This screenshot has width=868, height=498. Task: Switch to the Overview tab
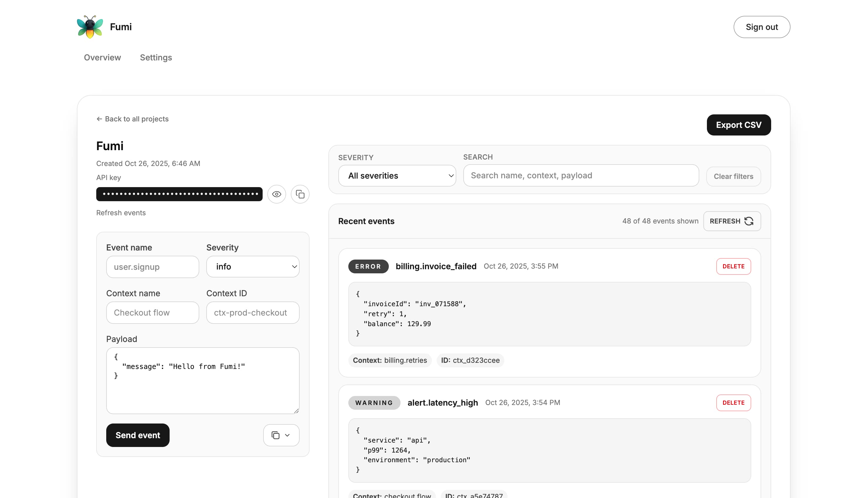[102, 57]
